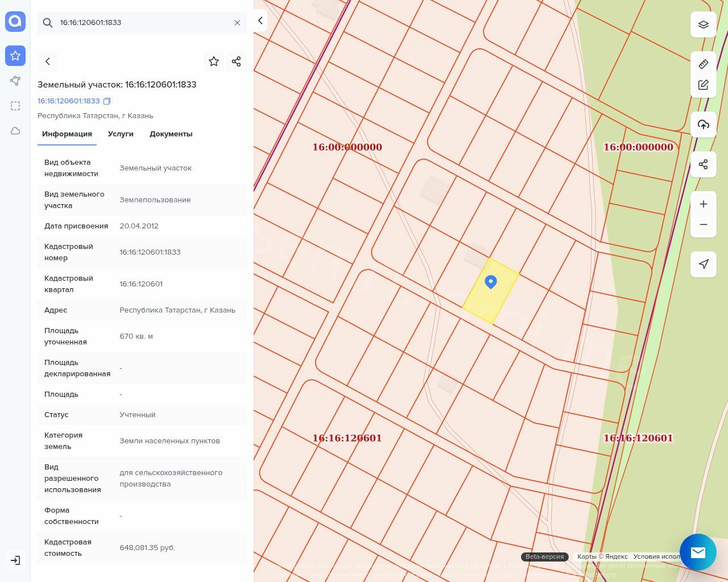728x582 pixels.
Task: Switch to the Услуги tab
Action: pyautogui.click(x=121, y=134)
